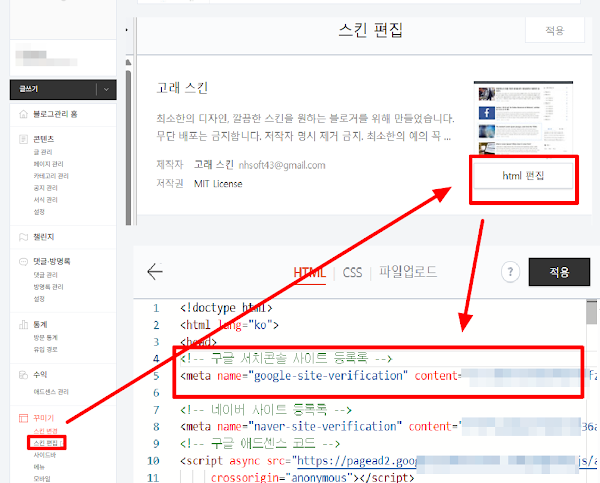Select the 수익 menu heading
Image resolution: width=600 pixels, height=483 pixels.
point(40,375)
